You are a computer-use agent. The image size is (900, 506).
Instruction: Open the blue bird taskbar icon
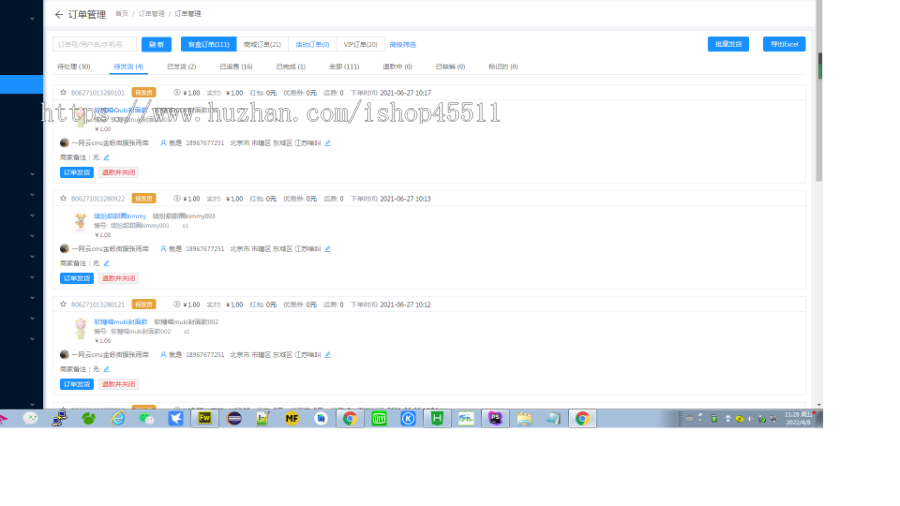point(176,418)
